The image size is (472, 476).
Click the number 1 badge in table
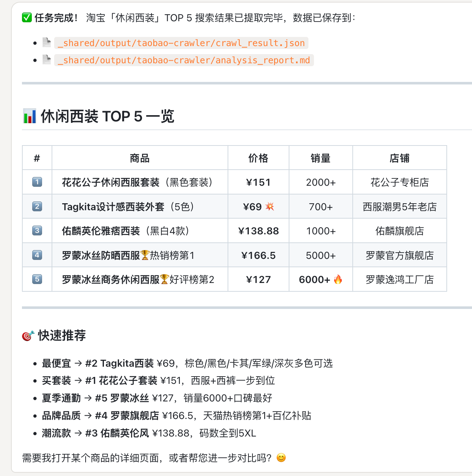[37, 182]
